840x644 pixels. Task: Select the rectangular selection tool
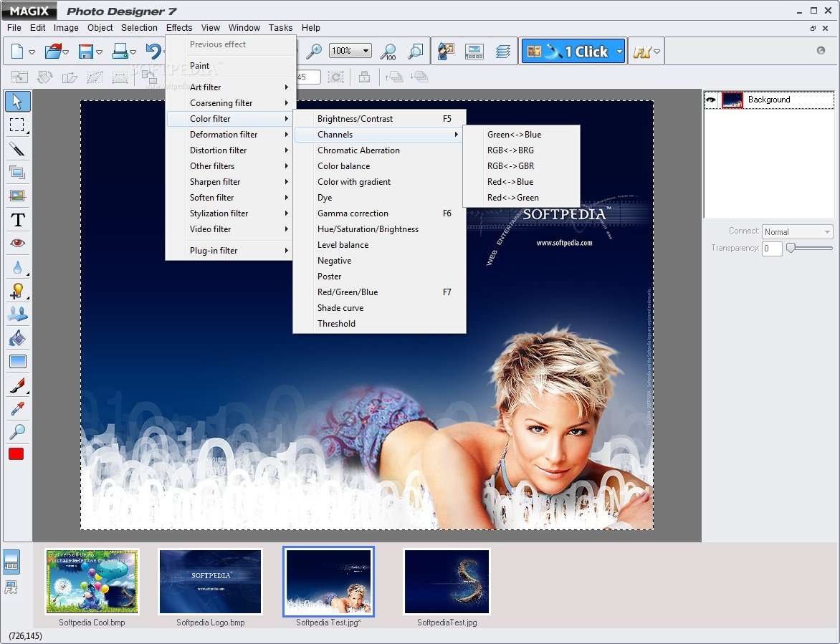coord(17,125)
